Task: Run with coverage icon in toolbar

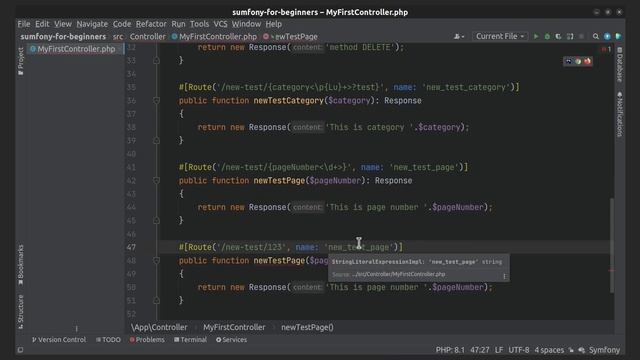Action: pos(558,36)
